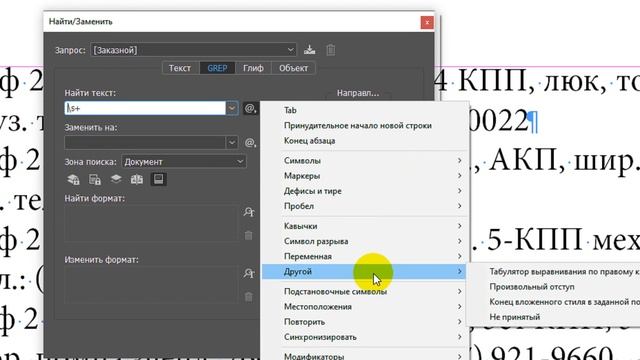Switch to the GREP tab
This screenshot has height=360, width=640.
coord(217,68)
